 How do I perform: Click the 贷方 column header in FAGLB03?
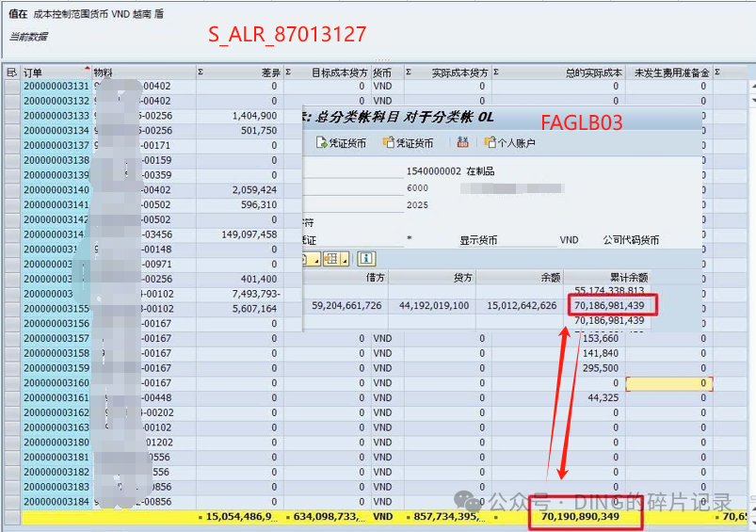[x=432, y=277]
